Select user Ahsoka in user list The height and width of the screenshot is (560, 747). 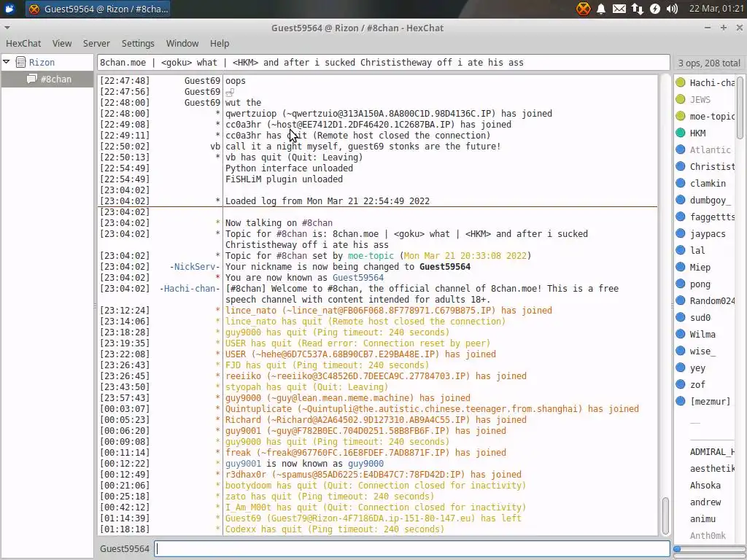click(x=705, y=485)
